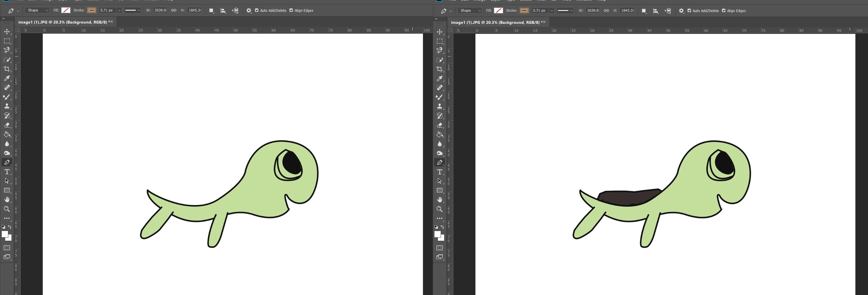Select Quick Selection tool in left window
The height and width of the screenshot is (295, 868).
7,60
